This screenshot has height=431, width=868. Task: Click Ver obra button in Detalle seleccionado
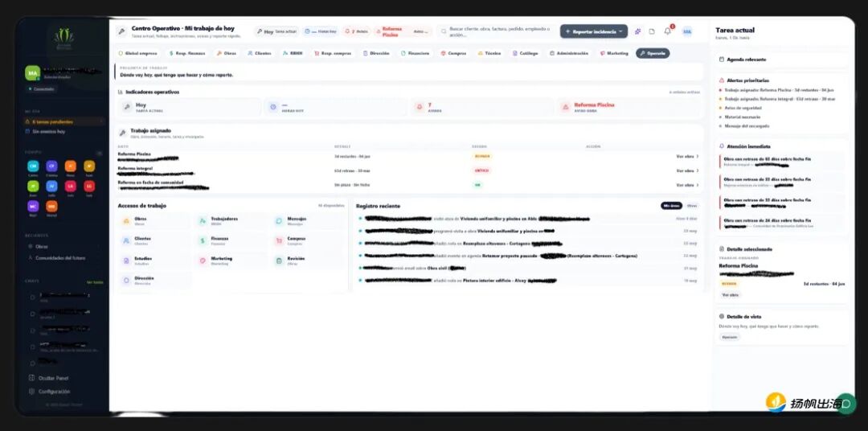(x=730, y=295)
